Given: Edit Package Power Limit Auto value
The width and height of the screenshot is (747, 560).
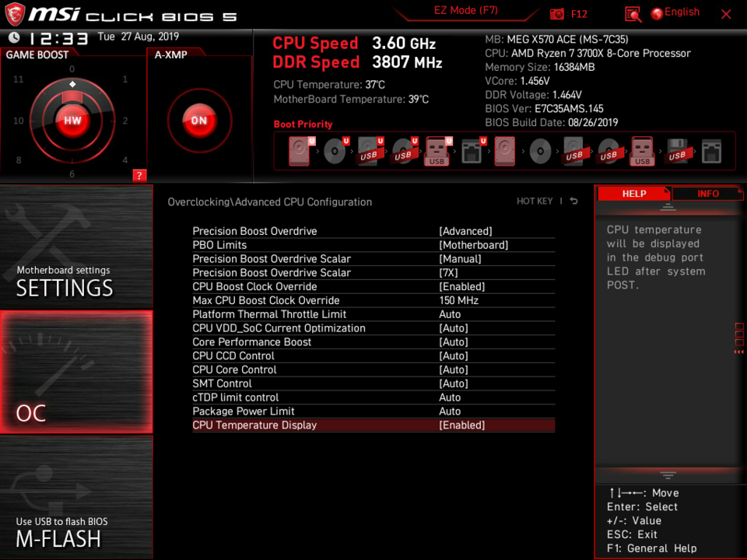Looking at the screenshot, I should (450, 411).
